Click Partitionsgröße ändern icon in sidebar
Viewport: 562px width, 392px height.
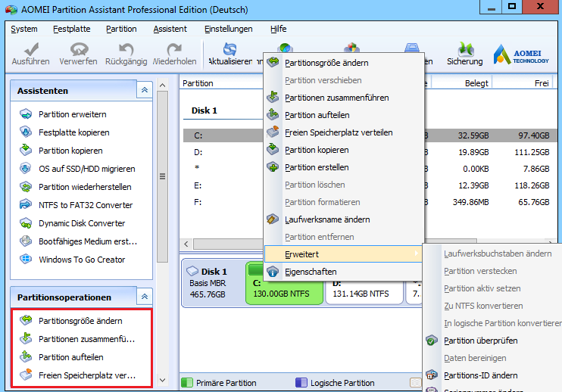(x=26, y=320)
